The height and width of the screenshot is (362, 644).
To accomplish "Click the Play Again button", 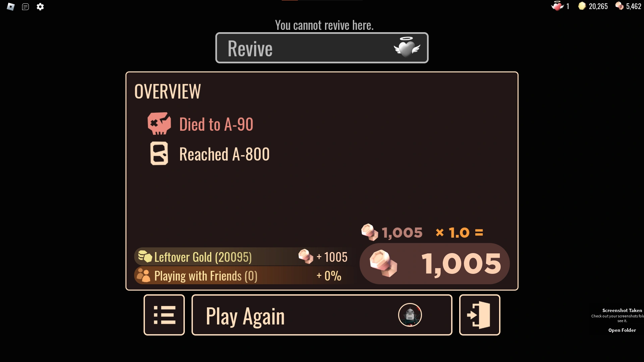I will click(x=322, y=315).
